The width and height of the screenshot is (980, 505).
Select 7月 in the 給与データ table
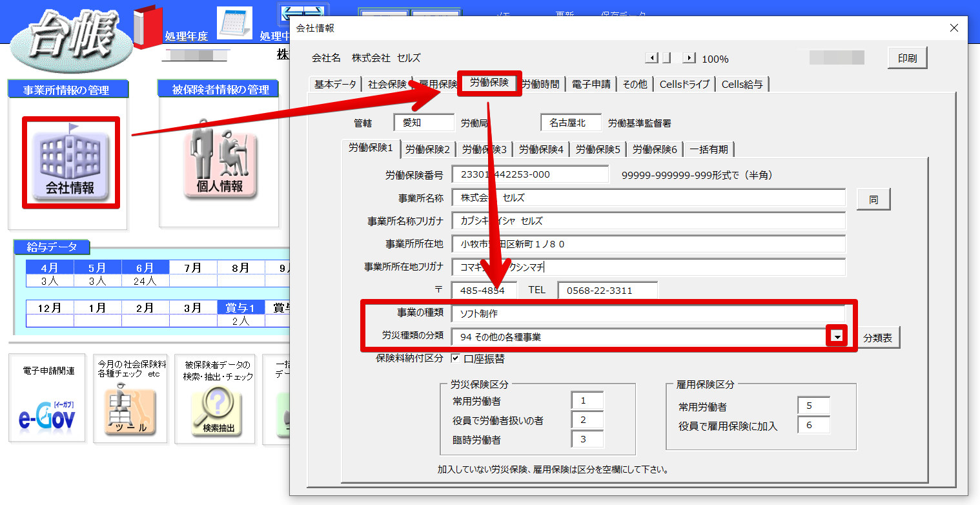tap(193, 267)
